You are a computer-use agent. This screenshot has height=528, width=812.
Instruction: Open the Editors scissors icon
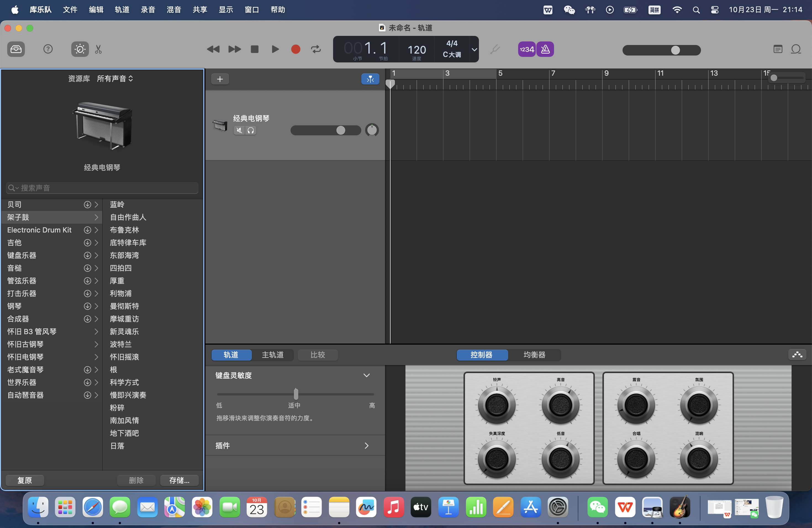tap(98, 49)
